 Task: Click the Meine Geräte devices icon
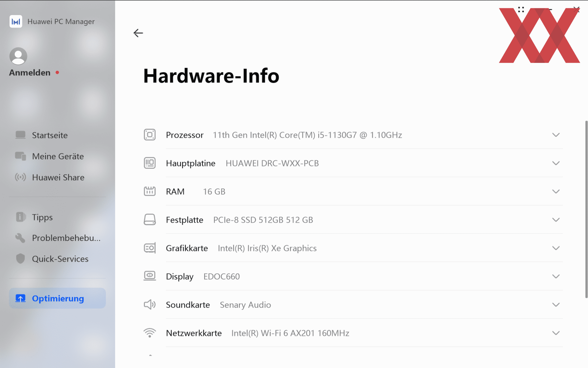(21, 156)
